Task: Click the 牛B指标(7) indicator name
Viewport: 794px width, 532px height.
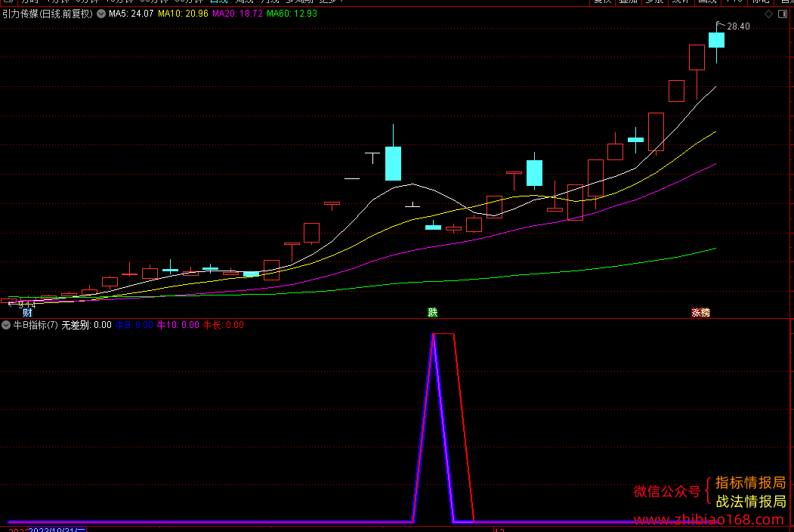Action: (x=36, y=325)
